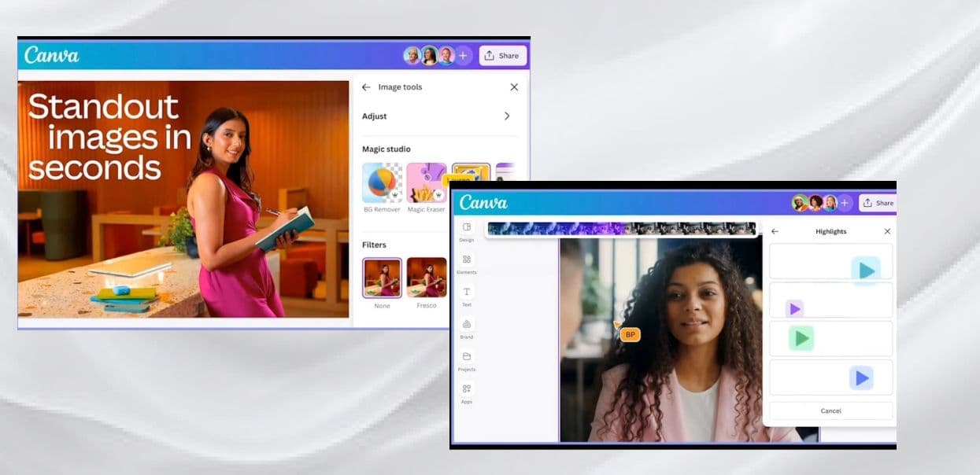Click the Highlights panel title
The image size is (980, 475).
pos(831,231)
